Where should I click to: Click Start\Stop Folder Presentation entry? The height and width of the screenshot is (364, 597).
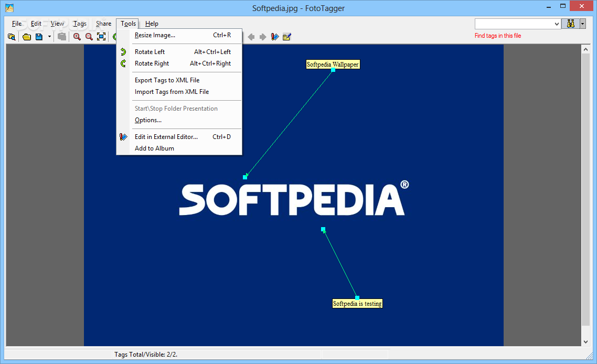pyautogui.click(x=179, y=109)
